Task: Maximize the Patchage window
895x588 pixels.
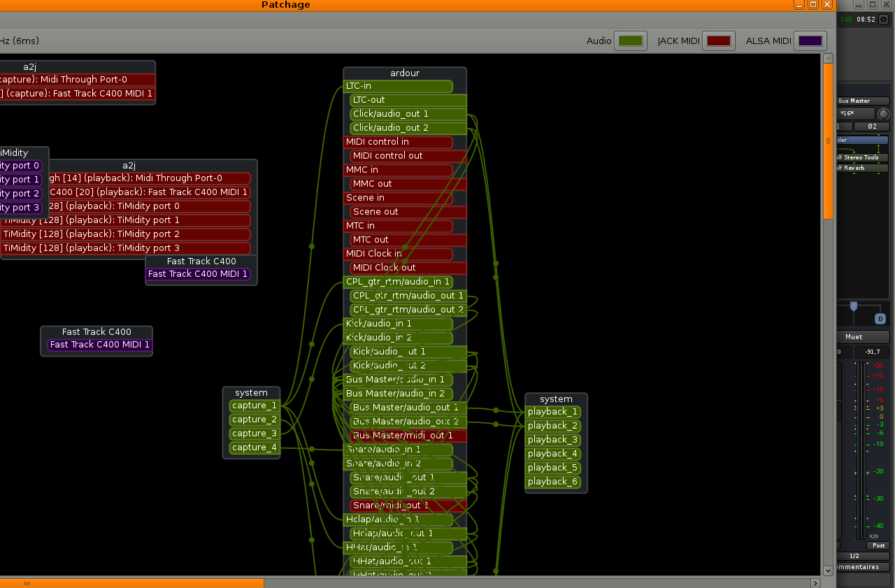Action: click(813, 4)
